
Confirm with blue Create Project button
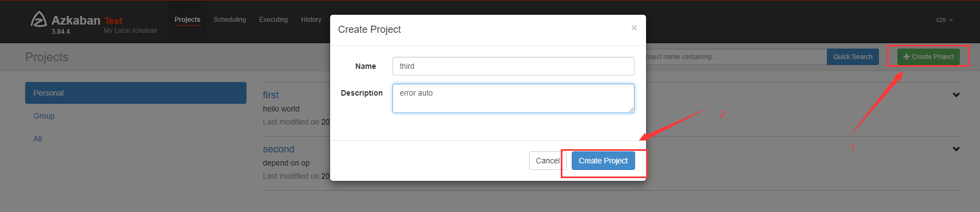tap(603, 161)
